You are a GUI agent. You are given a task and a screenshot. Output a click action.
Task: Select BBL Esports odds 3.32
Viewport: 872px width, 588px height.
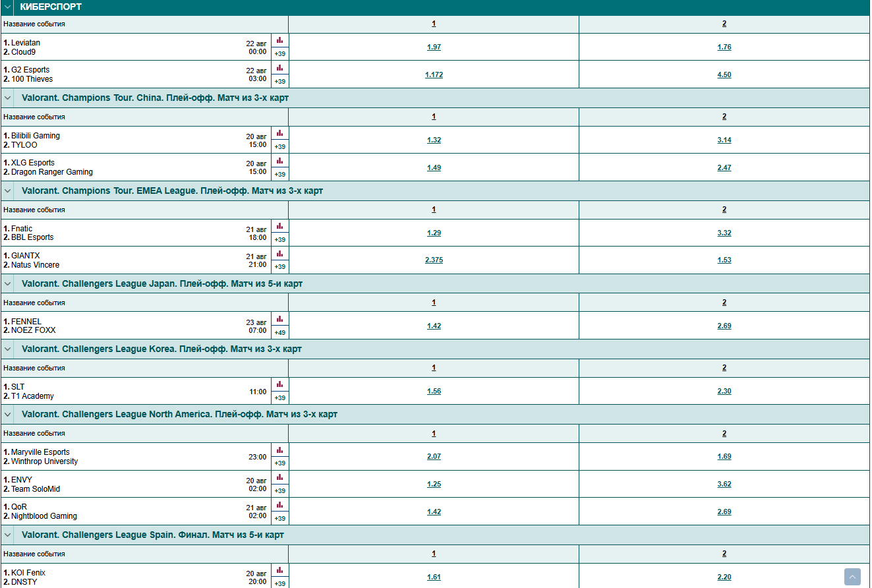[724, 233]
